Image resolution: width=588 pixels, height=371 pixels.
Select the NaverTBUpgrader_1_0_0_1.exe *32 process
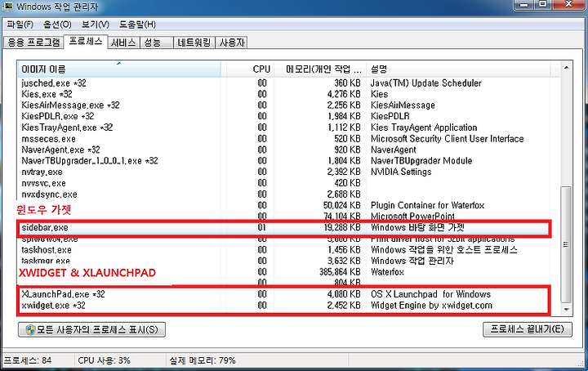(90, 161)
